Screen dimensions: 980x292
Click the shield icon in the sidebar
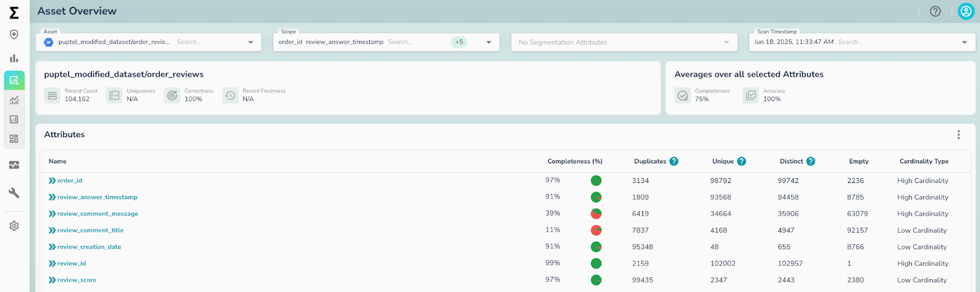[14, 34]
